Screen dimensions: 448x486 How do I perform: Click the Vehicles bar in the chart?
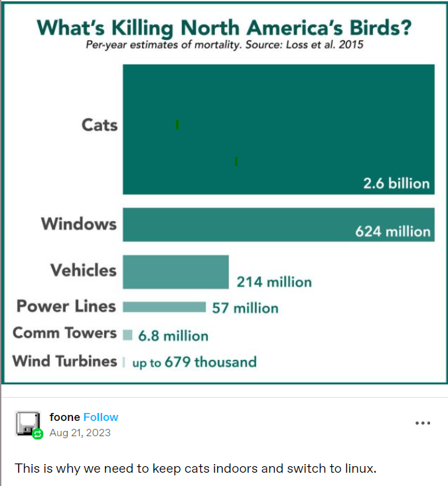tap(175, 272)
